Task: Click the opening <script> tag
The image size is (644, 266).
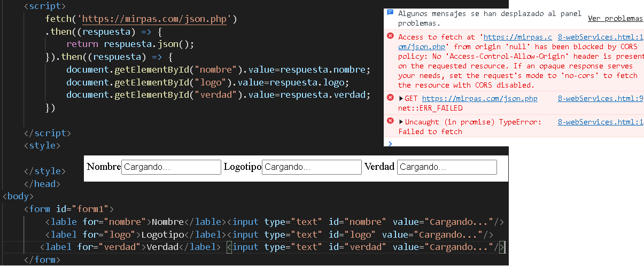Action: pyautogui.click(x=45, y=7)
